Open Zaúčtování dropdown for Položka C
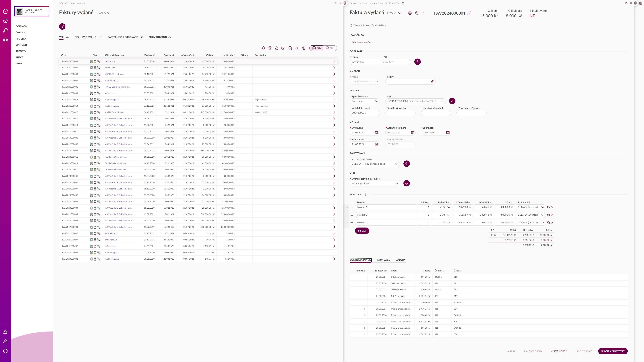 531,223
